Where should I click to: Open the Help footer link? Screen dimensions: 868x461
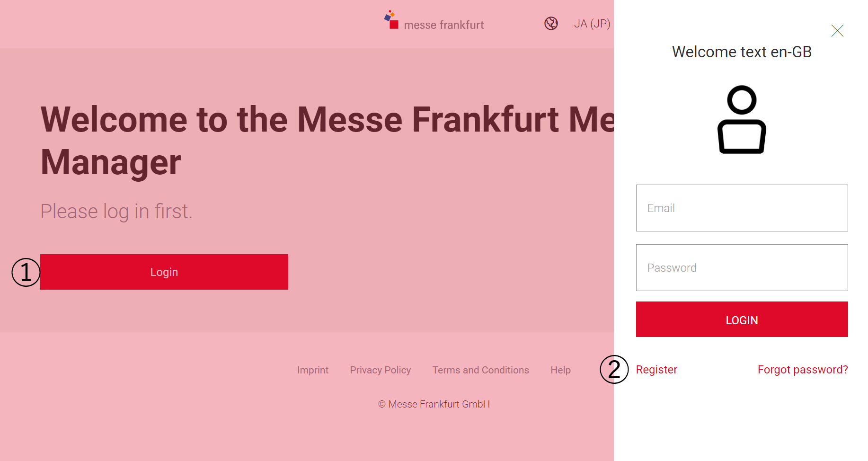tap(560, 370)
